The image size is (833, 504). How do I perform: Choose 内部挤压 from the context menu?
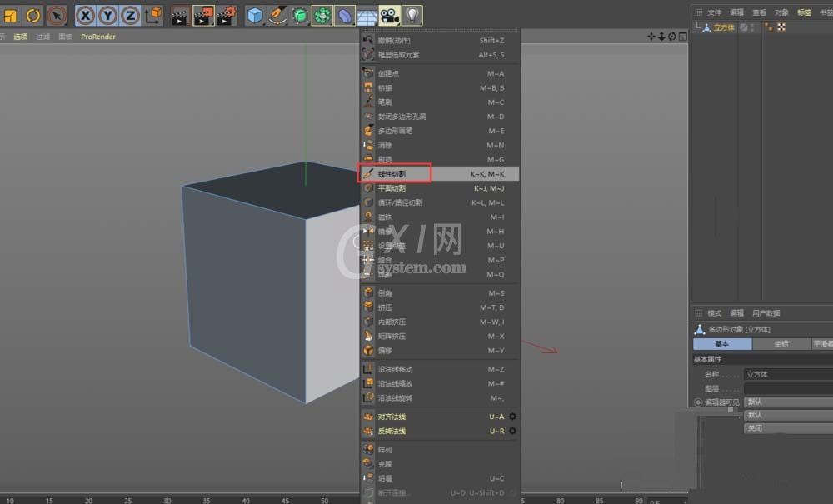coord(439,322)
